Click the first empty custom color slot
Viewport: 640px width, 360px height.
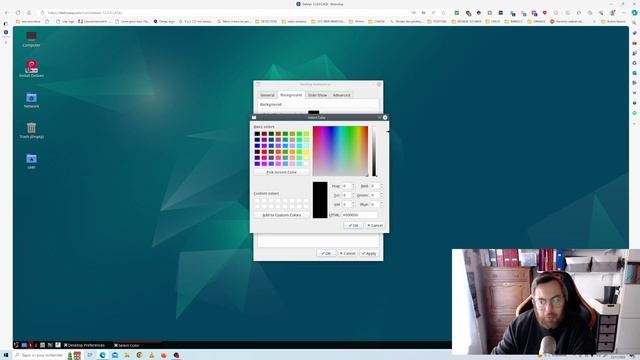pyautogui.click(x=257, y=200)
